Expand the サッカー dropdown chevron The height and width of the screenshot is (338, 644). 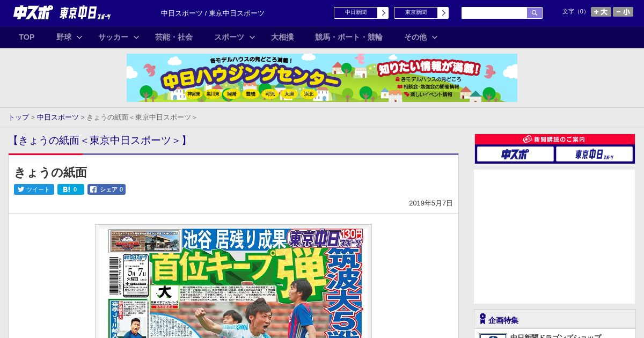tap(136, 37)
